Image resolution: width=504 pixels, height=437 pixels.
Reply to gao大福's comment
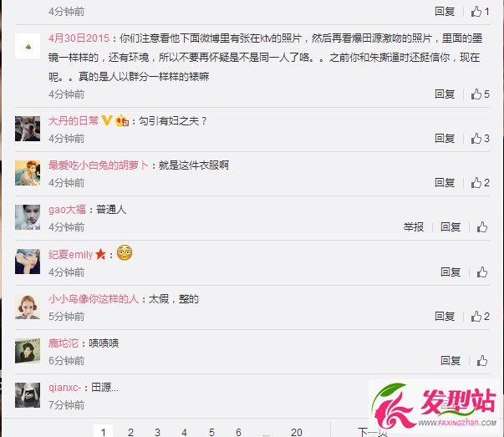pos(451,227)
